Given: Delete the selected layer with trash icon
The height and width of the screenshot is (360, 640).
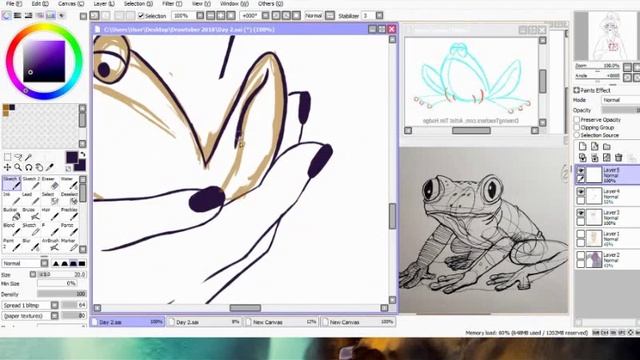Looking at the screenshot, I should click(x=619, y=157).
